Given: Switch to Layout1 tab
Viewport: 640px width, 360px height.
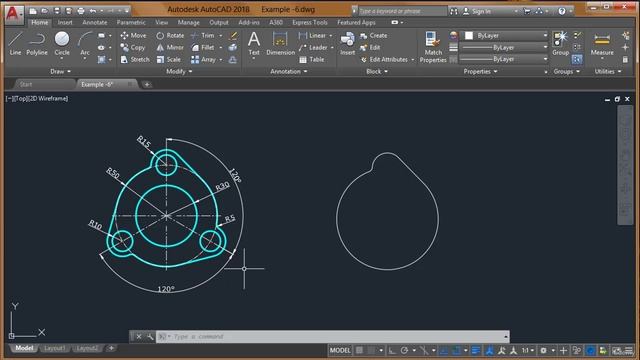Looking at the screenshot, I should pos(54,348).
